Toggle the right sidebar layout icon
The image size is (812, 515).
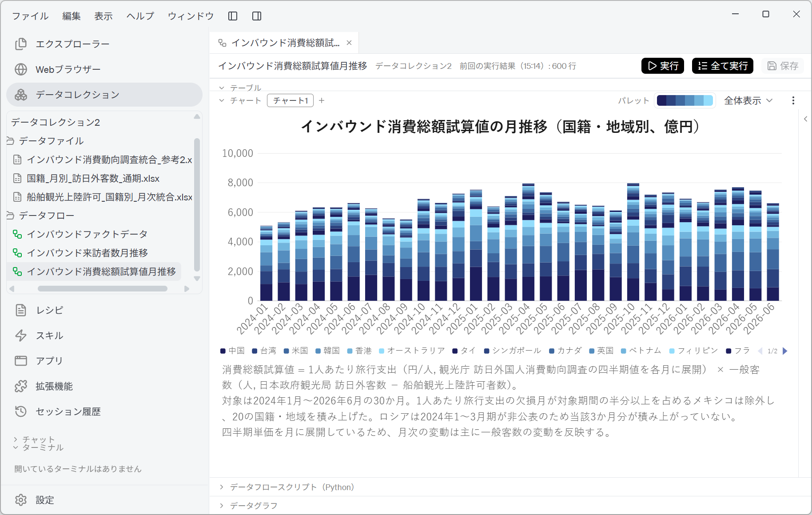pos(257,16)
